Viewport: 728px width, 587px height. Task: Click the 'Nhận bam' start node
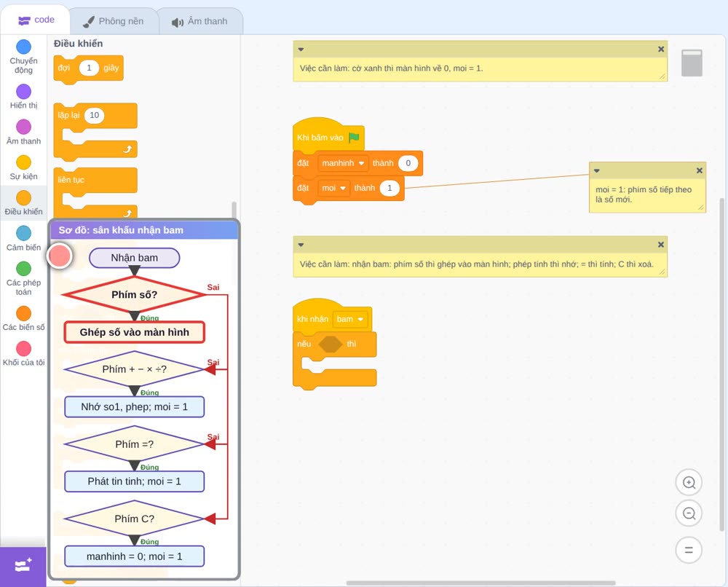pyautogui.click(x=134, y=258)
